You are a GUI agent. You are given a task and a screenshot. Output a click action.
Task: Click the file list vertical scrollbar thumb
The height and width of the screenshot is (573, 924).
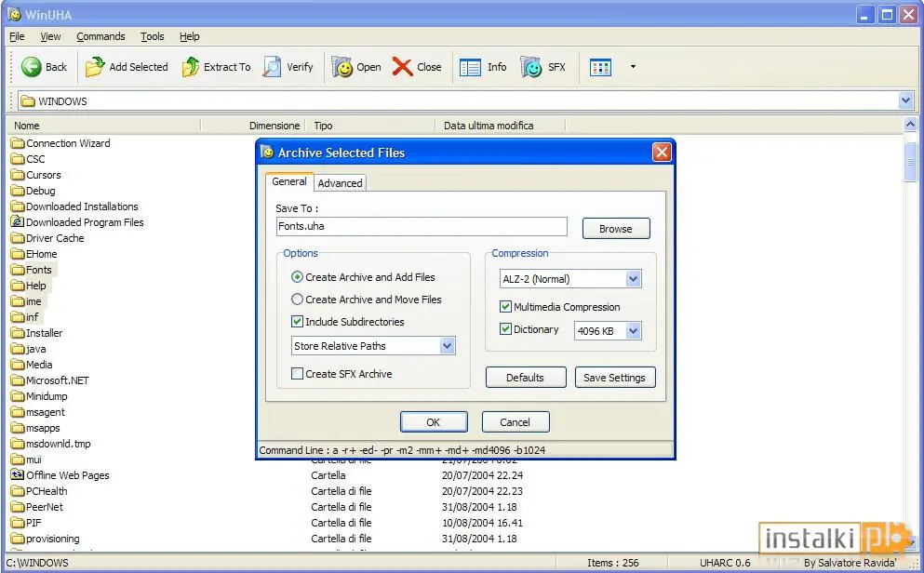[x=910, y=162]
